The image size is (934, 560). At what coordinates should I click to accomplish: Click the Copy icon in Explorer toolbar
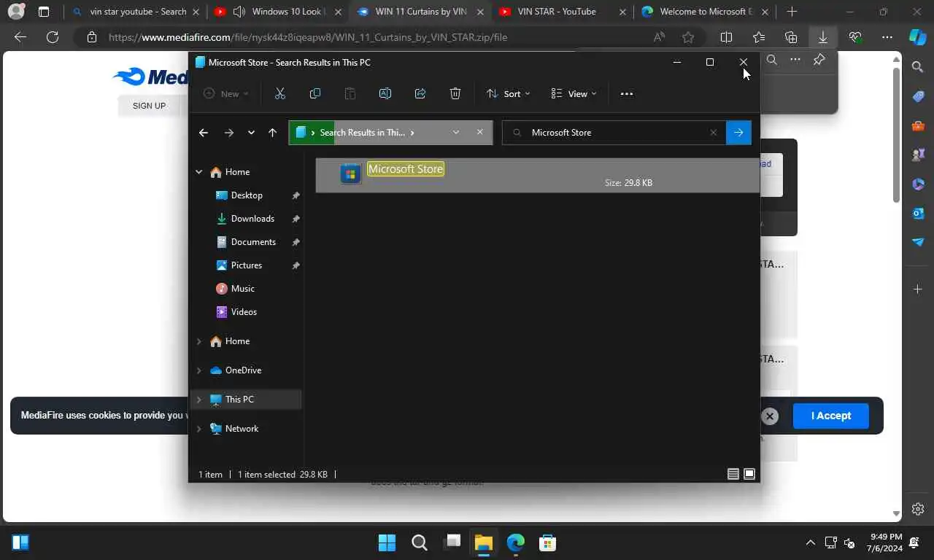[314, 93]
